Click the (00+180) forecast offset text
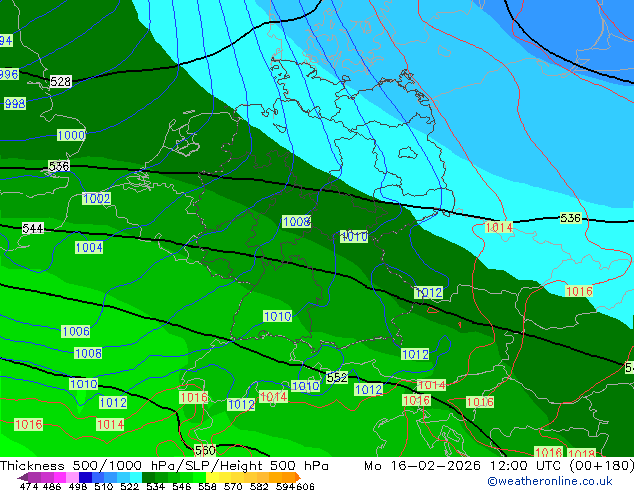This screenshot has height=490, width=634. (x=602, y=466)
